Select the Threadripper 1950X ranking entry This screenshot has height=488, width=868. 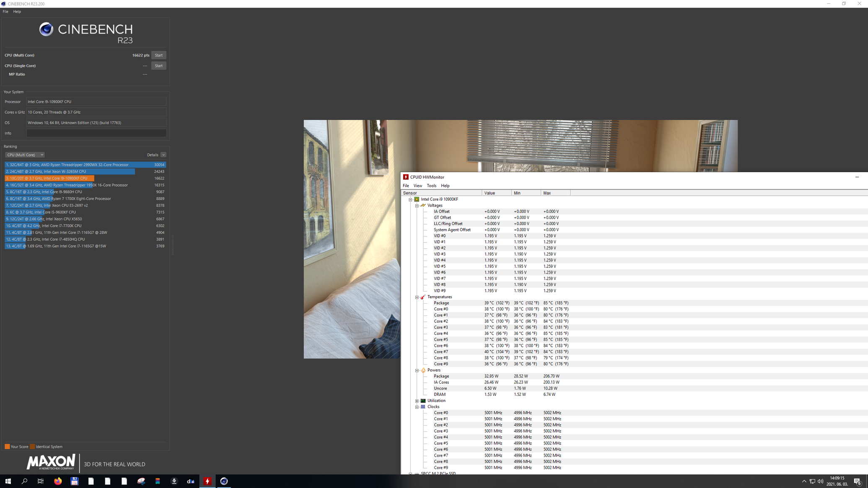(85, 185)
